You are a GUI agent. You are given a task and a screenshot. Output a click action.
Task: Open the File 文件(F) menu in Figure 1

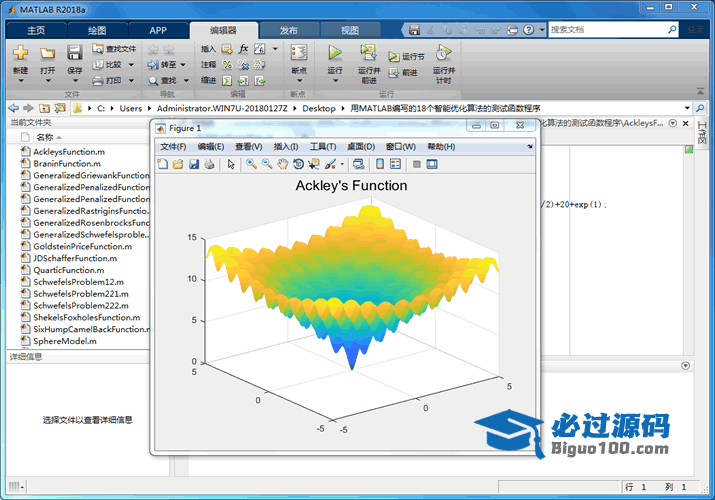tap(173, 147)
